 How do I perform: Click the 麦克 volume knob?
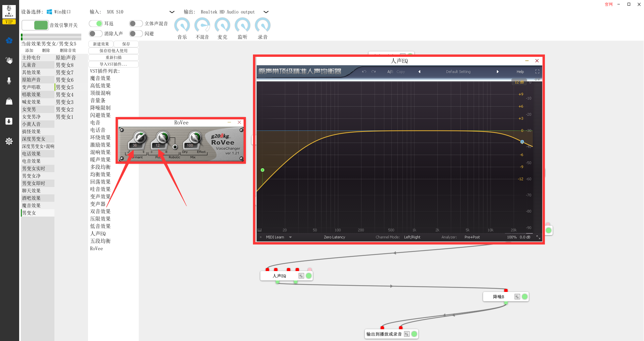pos(222,25)
